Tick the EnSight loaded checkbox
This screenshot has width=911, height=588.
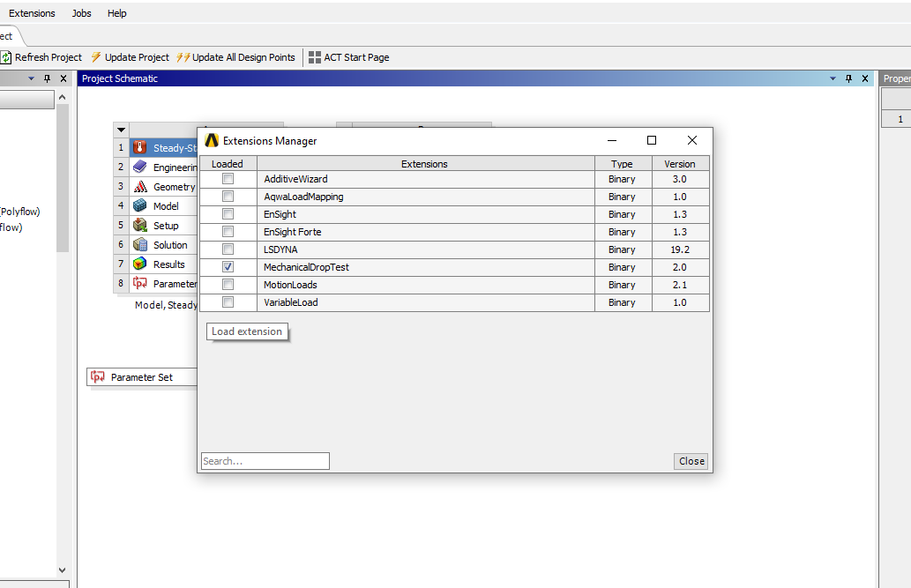coord(228,214)
